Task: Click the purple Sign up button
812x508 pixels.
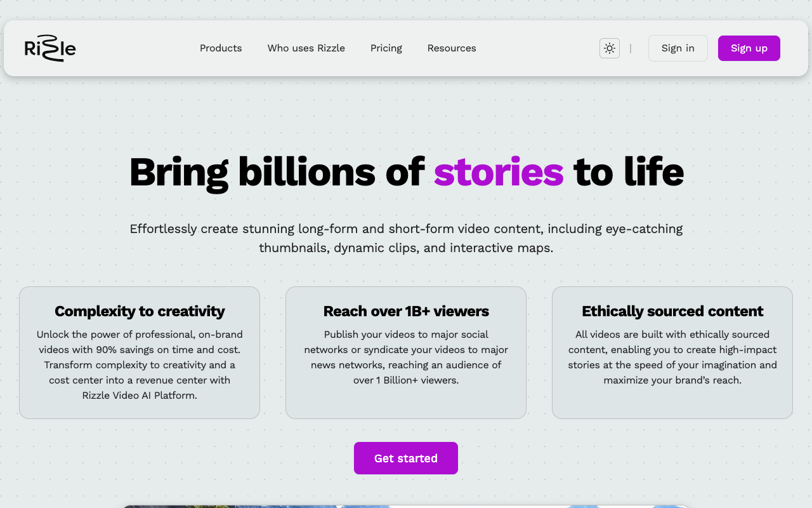Action: tap(749, 48)
